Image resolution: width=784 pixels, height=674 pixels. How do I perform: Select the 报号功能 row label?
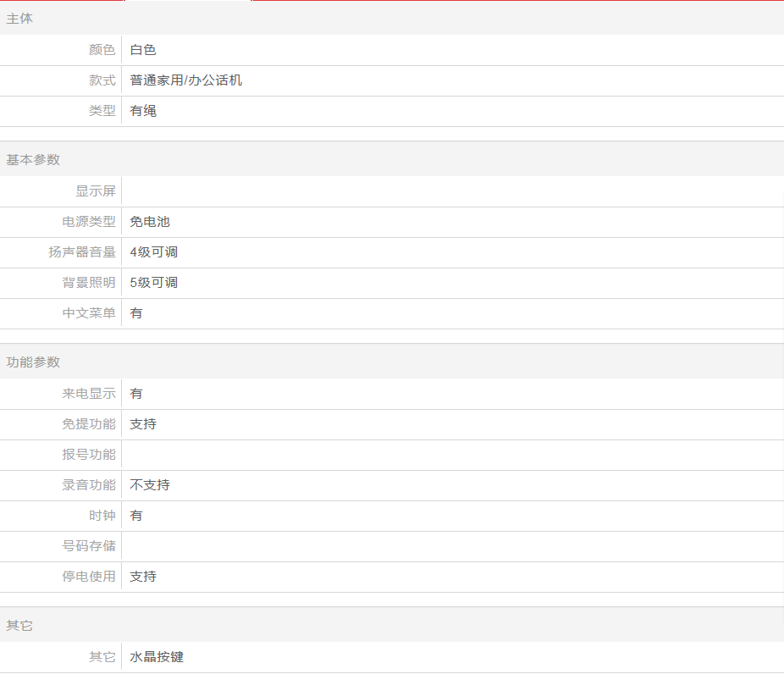click(x=89, y=455)
